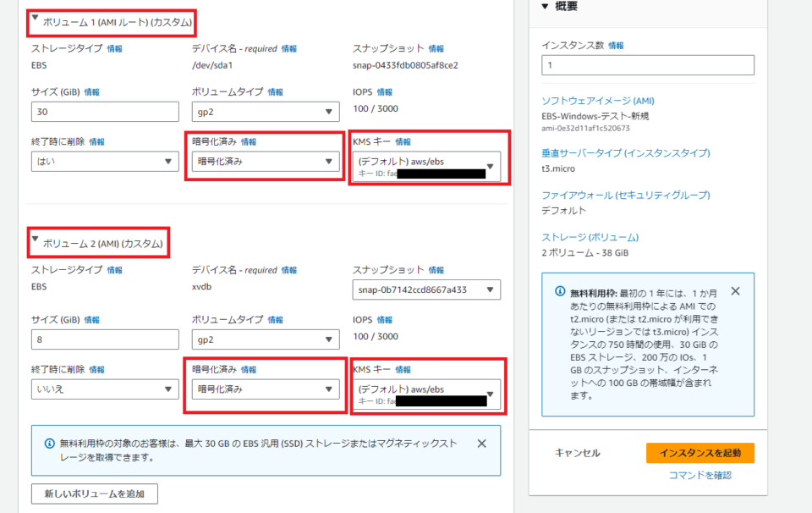812x513 pixels.
Task: Open ボリュームタイプ dropdown for volume 2
Action: click(266, 339)
